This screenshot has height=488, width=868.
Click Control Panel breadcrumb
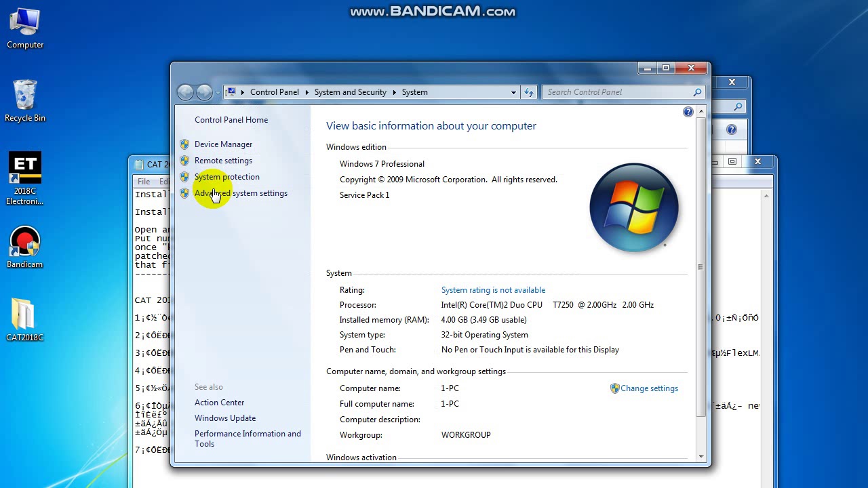[274, 92]
